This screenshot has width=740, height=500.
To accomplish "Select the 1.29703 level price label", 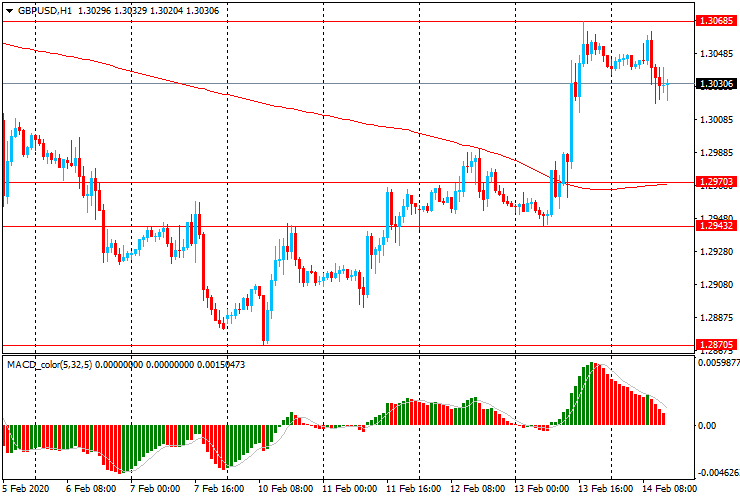I will (716, 182).
